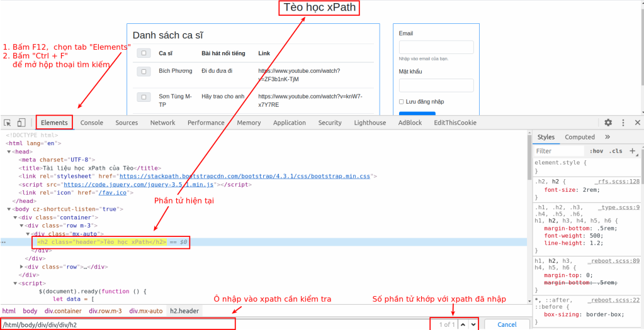Open the Application tab
Image resolution: width=644 pixels, height=330 pixels.
pyautogui.click(x=290, y=123)
